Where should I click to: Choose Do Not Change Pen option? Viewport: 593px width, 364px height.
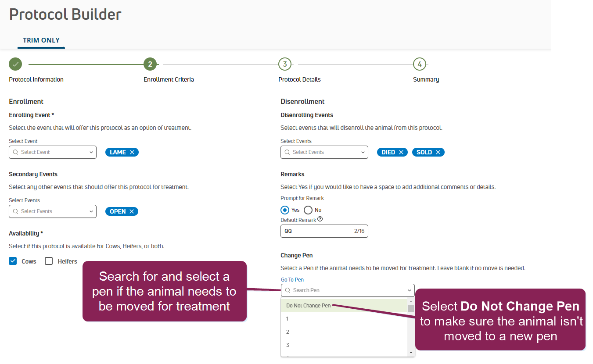[309, 306]
